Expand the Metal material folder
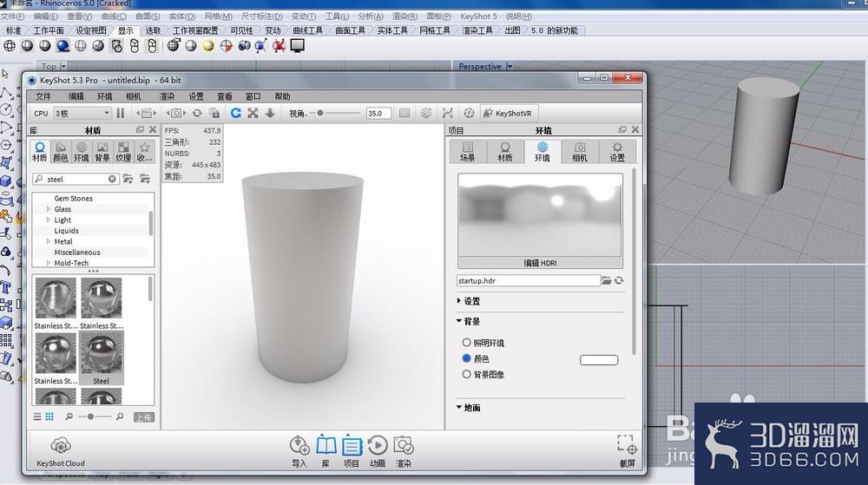This screenshot has width=868, height=485. tap(48, 241)
